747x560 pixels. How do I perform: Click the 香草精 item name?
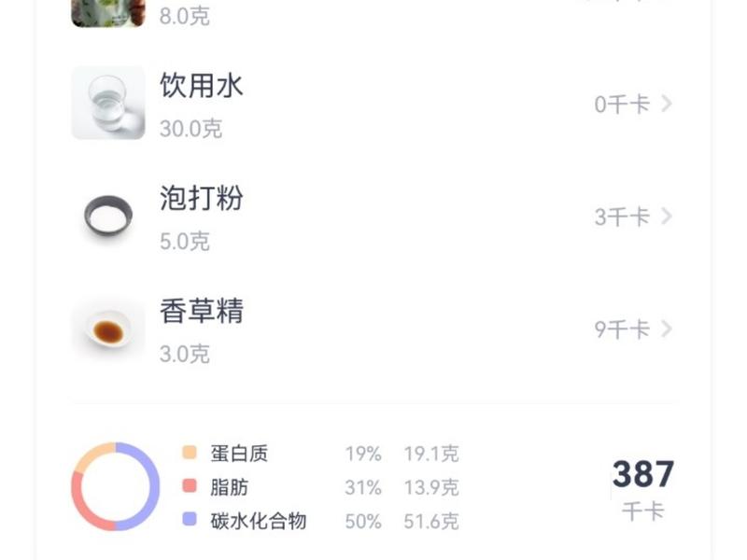201,312
